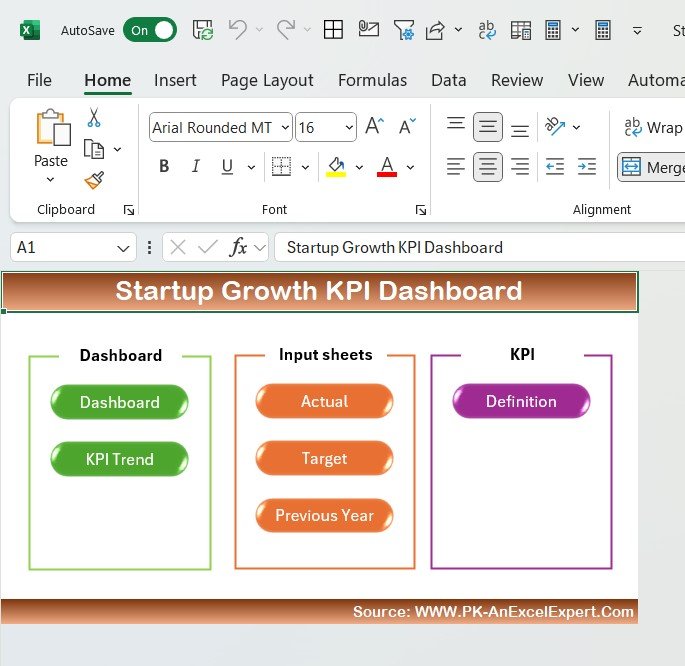Click the Increase Indent icon
This screenshot has height=666, width=685.
(x=587, y=166)
